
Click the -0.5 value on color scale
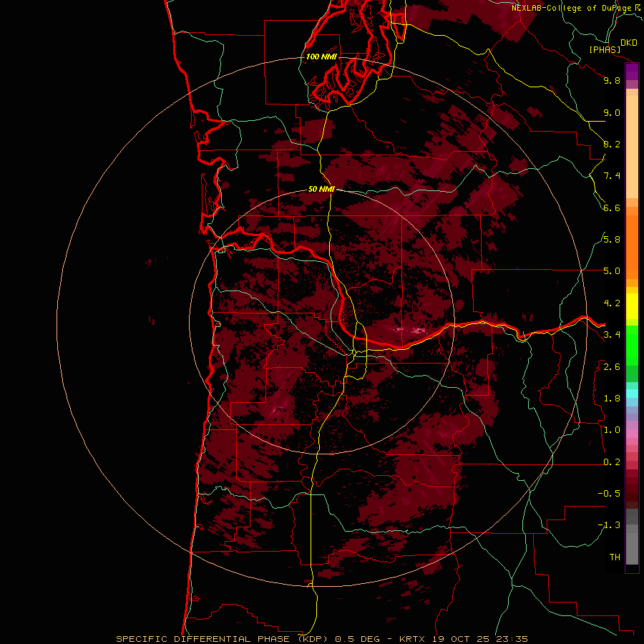click(609, 494)
